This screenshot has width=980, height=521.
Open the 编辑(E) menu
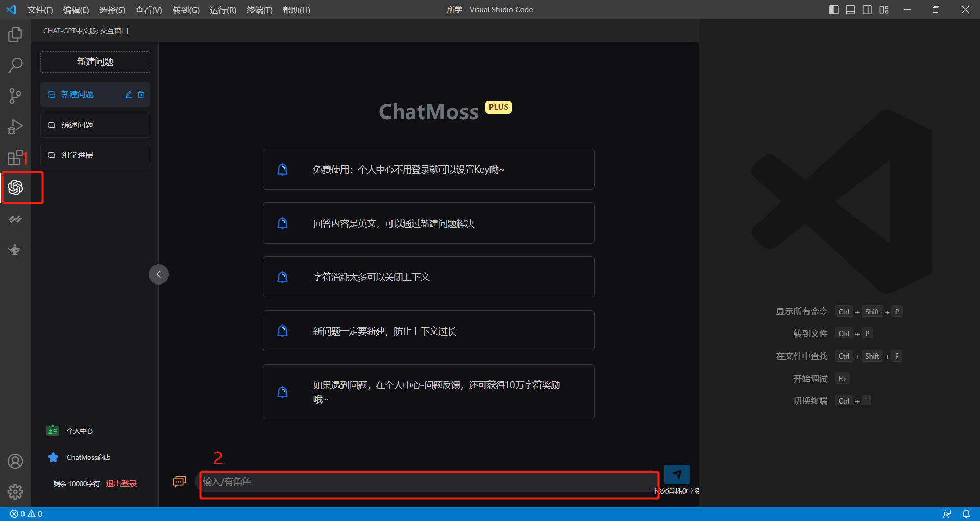coord(76,10)
